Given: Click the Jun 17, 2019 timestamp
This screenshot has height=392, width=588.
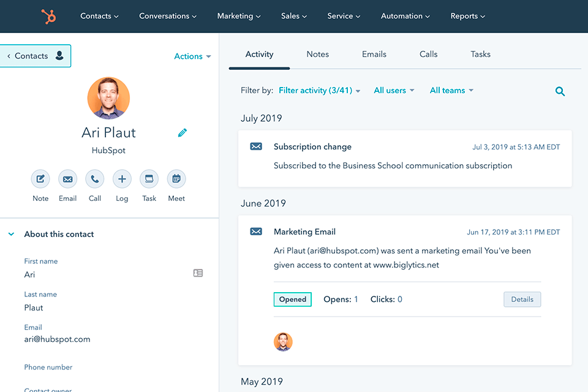Looking at the screenshot, I should [x=513, y=232].
